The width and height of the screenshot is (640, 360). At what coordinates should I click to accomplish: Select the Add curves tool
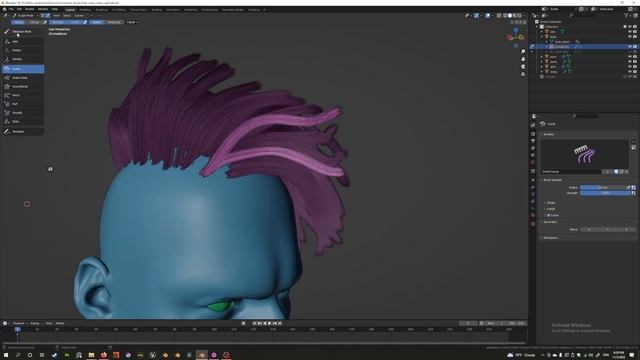(23, 42)
